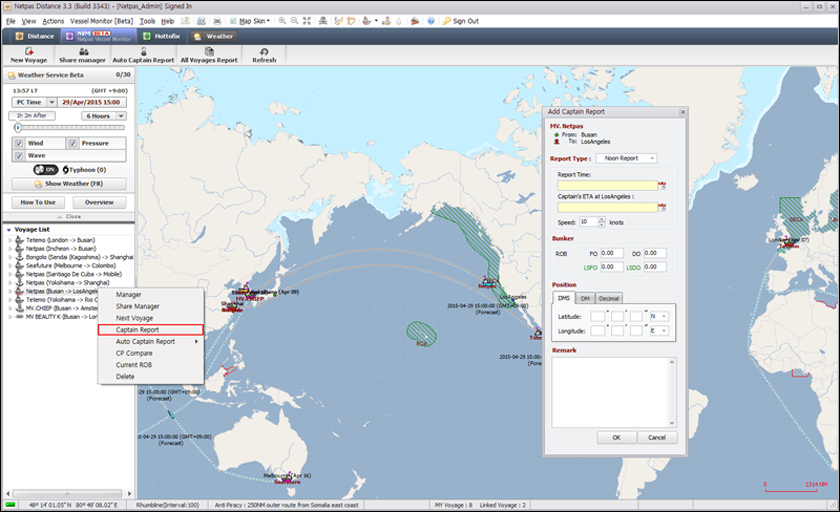840x512 pixels.
Task: Open the Map Skin dropdown
Action: (250, 21)
